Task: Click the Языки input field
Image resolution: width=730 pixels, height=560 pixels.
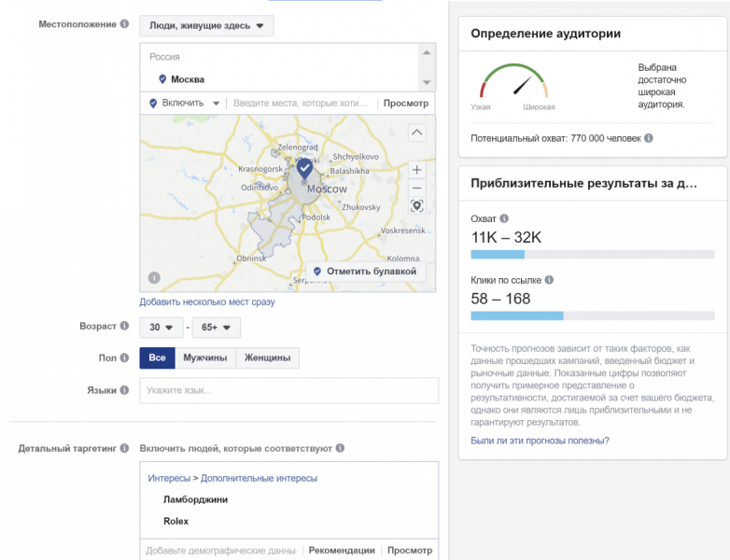Action: pos(288,390)
